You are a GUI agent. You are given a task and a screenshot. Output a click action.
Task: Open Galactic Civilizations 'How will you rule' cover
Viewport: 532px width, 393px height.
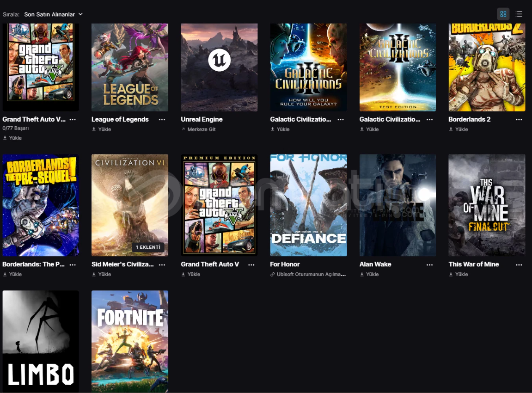pos(308,67)
